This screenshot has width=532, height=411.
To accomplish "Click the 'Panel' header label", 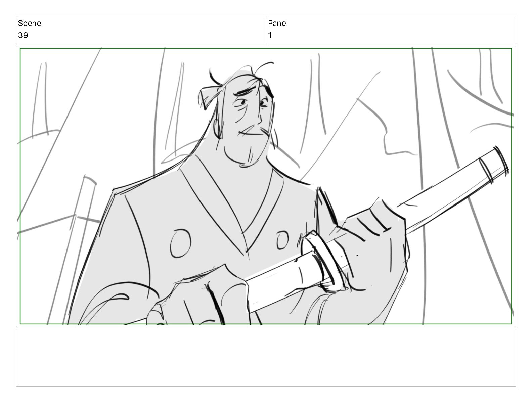I will click(x=278, y=23).
